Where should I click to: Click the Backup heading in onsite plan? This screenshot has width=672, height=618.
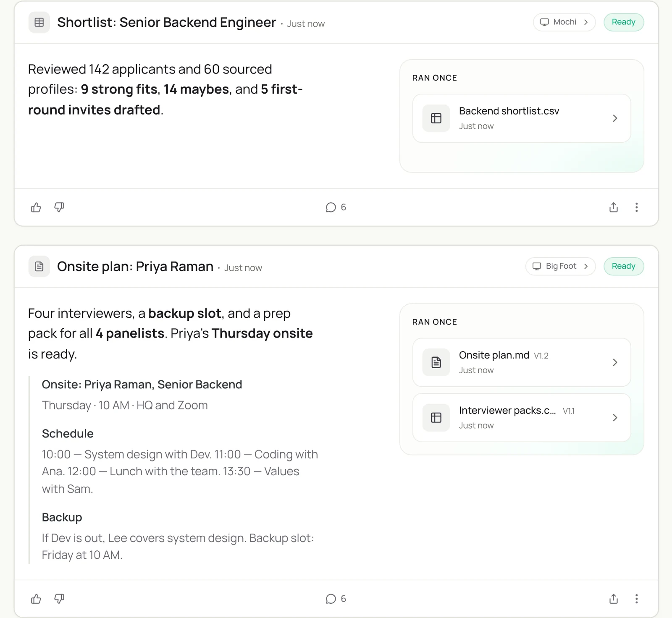click(x=62, y=517)
